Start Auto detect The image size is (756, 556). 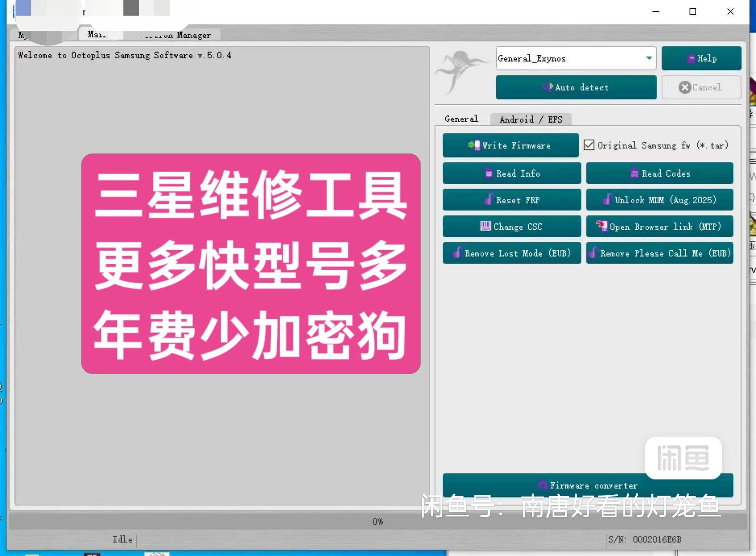(x=576, y=87)
